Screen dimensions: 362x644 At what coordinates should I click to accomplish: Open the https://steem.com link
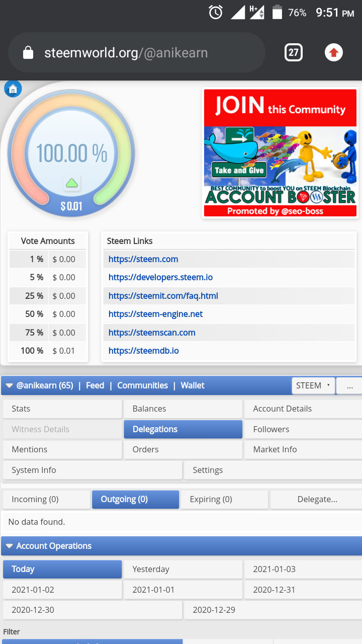[143, 259]
